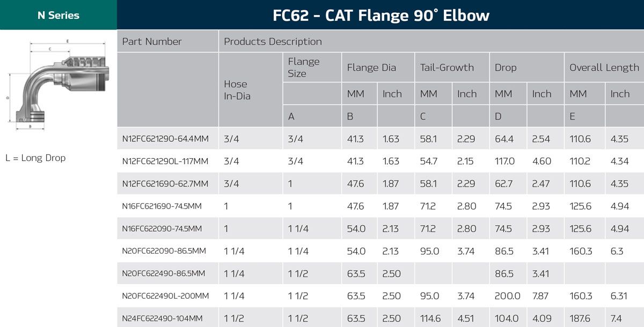Select part N12FC621690-62.7MM
Viewport: 644px width, 327px height.
click(165, 184)
